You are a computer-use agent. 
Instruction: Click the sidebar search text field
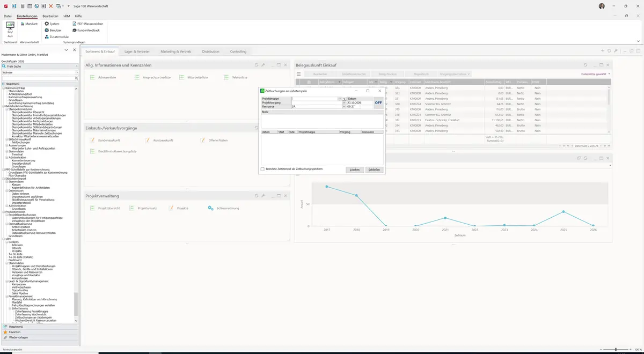(38, 78)
